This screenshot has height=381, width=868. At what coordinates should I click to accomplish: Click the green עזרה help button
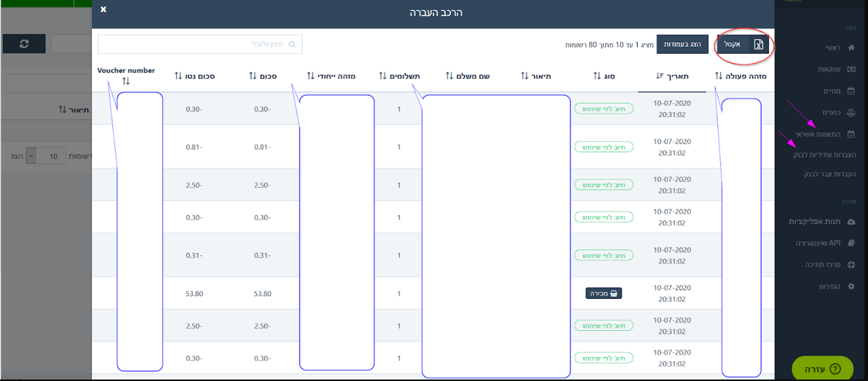click(x=822, y=369)
